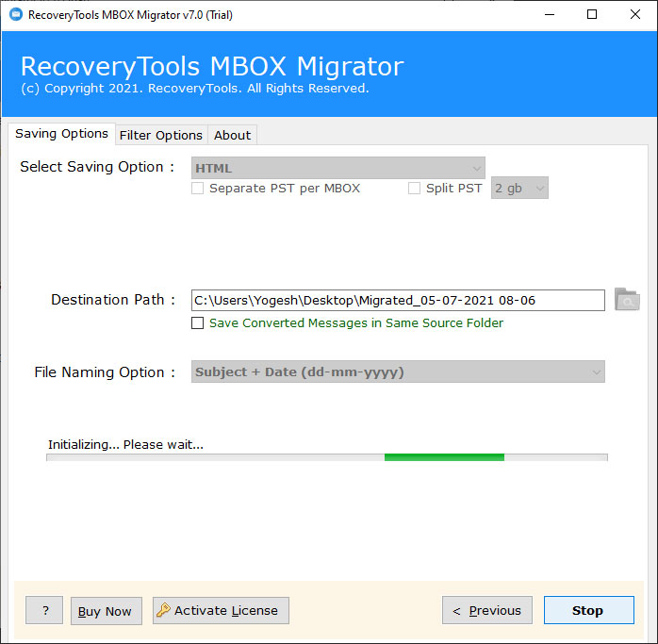Screen dimensions: 658x644
Task: Click the Buy Now button
Action: pyautogui.click(x=107, y=611)
